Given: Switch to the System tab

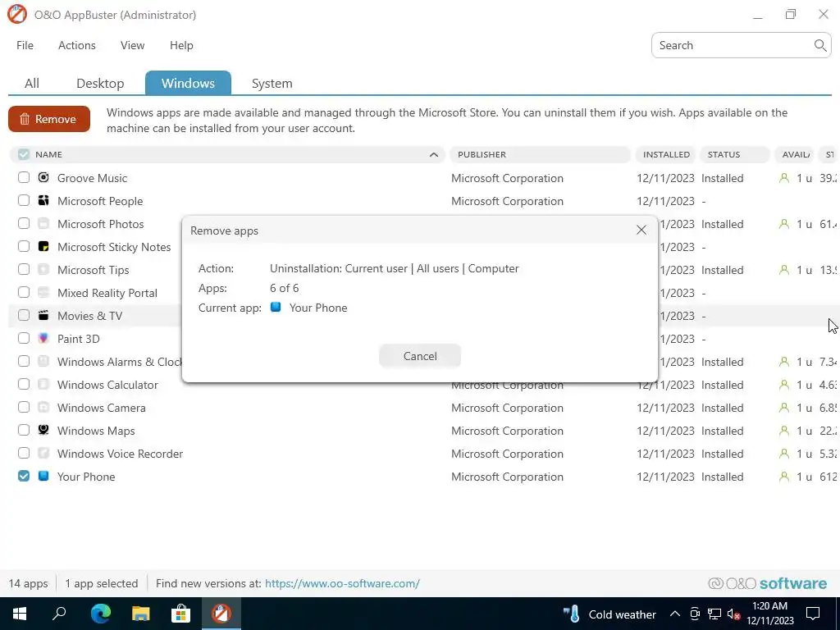Looking at the screenshot, I should pos(272,83).
